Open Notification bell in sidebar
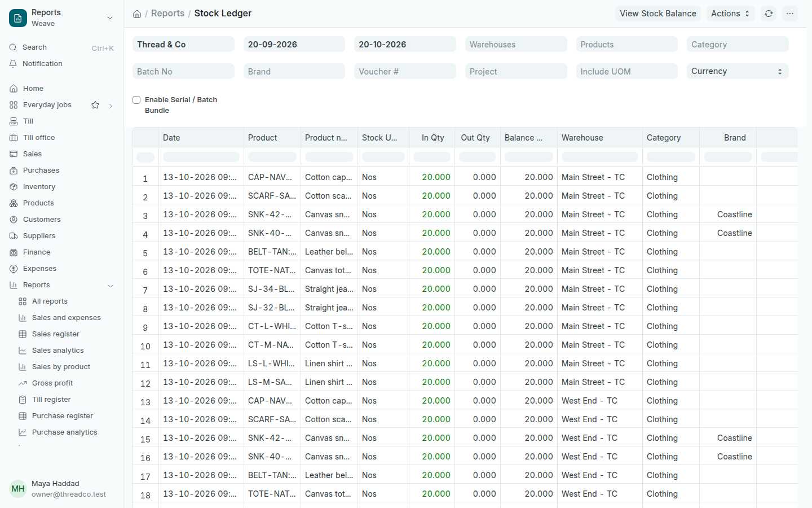The image size is (812, 508). [x=13, y=64]
